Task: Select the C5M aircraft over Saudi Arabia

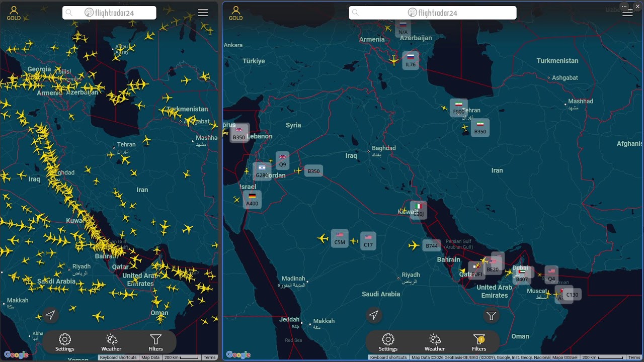Action: [340, 238]
